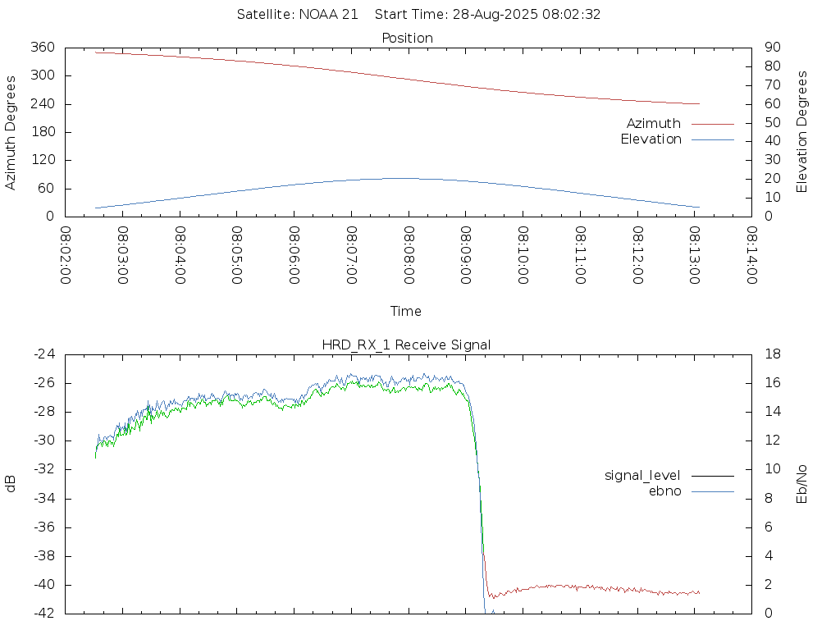840x630 pixels.
Task: Click the ebno legend label
Action: click(664, 491)
